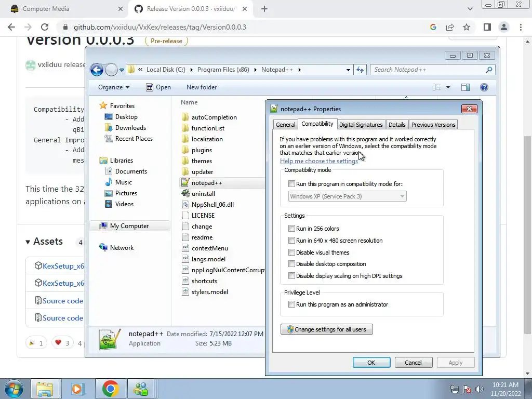This screenshot has height=399, width=532.
Task: Click the Chrome taskbar icon
Action: point(110,389)
